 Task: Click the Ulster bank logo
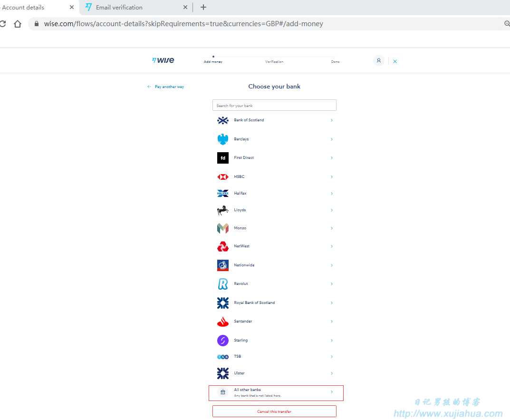tap(223, 373)
